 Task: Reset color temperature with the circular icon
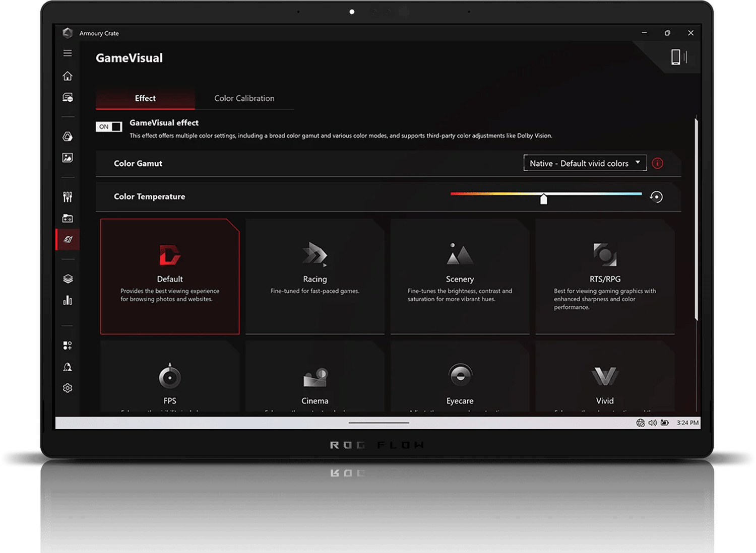tap(656, 197)
